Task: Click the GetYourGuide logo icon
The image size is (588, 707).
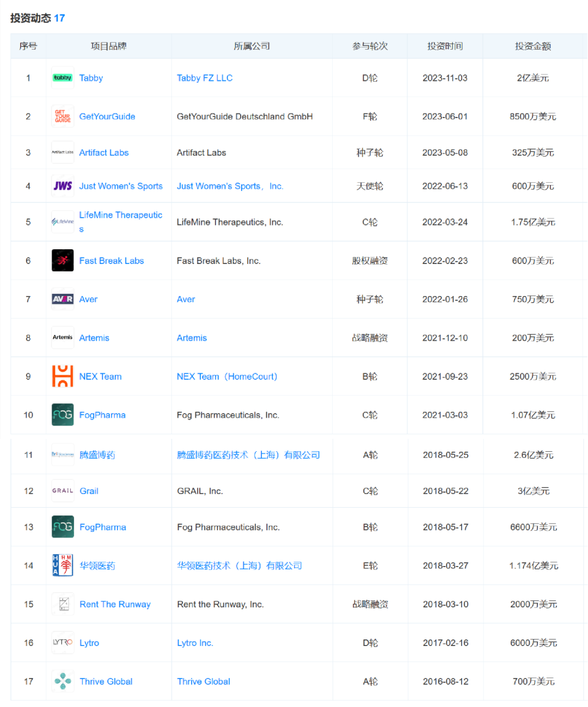Action: (63, 116)
